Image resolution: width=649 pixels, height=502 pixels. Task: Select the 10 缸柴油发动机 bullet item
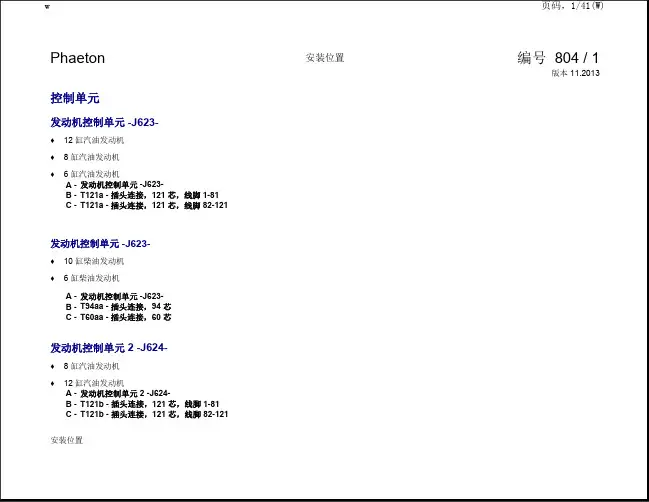[x=93, y=261]
